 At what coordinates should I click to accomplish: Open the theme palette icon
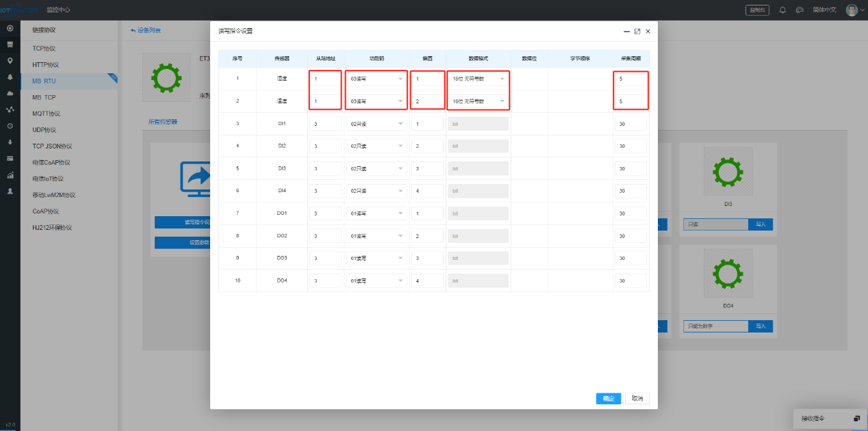[799, 10]
